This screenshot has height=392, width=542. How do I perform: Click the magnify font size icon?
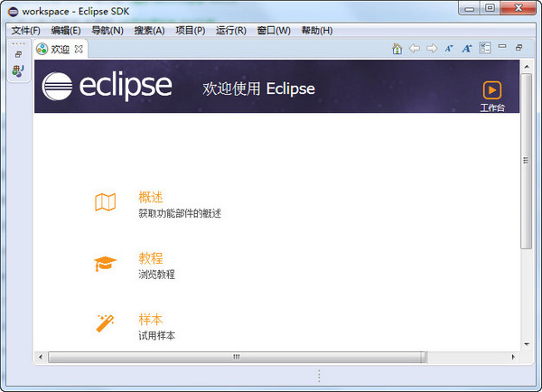point(467,49)
